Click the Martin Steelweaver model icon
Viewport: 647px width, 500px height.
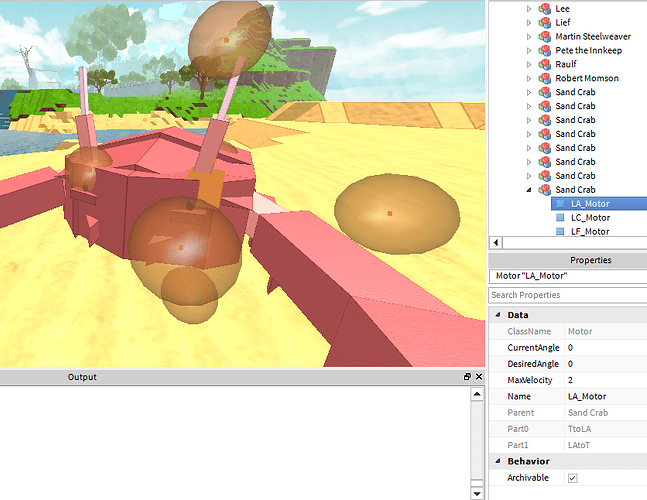(545, 36)
